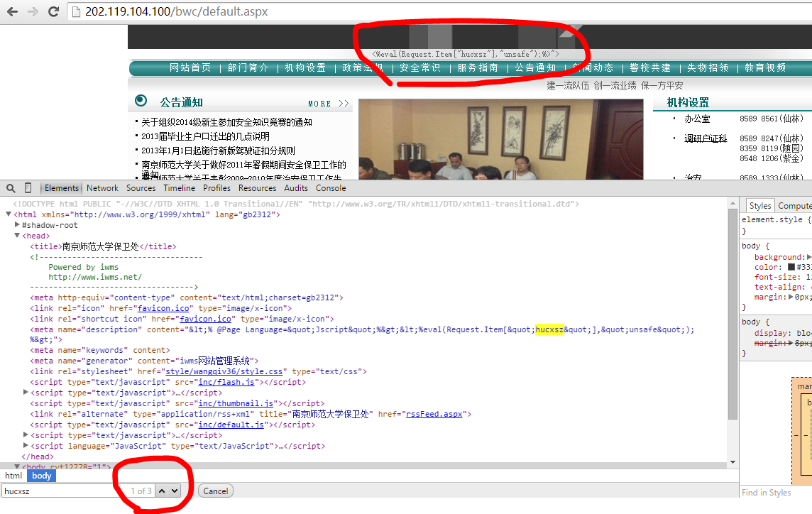The image size is (812, 514).
Task: Open 网站首页 nav menu item
Action: [x=190, y=68]
